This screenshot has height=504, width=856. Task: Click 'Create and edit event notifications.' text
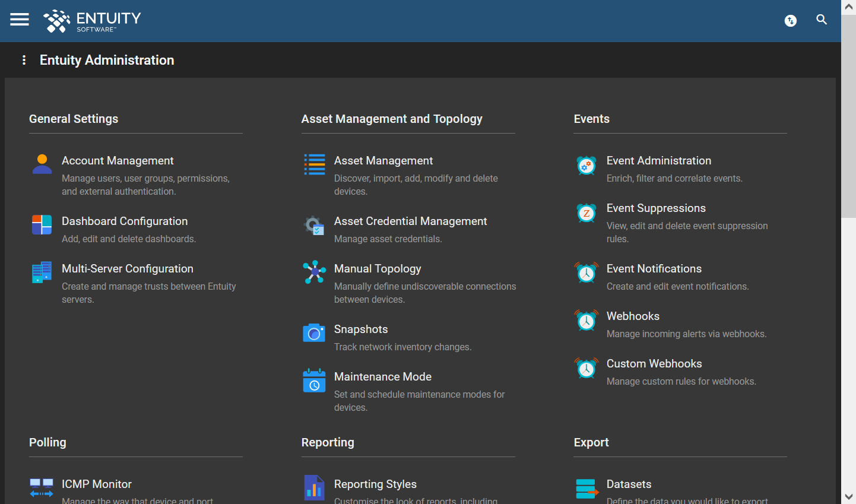(678, 286)
